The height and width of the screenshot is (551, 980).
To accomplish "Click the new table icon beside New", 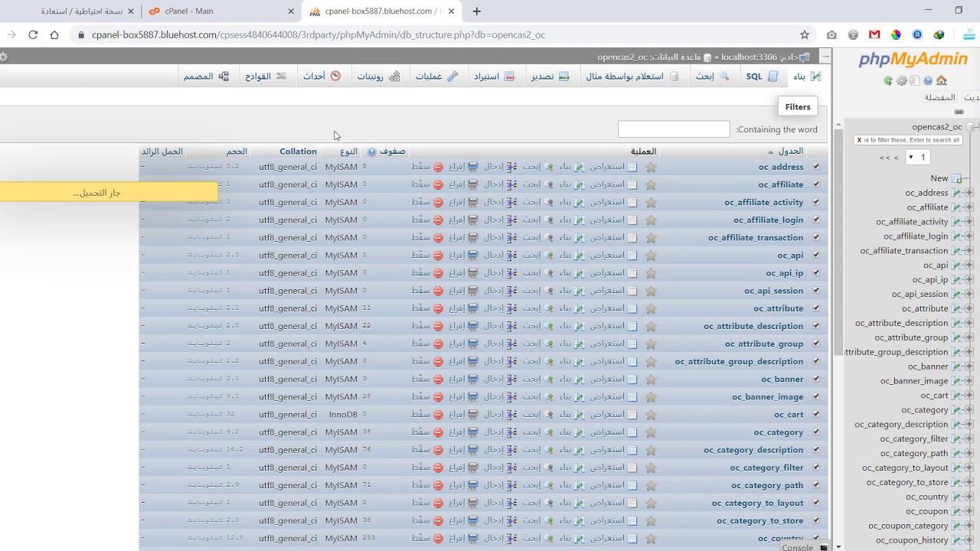I will pyautogui.click(x=957, y=178).
